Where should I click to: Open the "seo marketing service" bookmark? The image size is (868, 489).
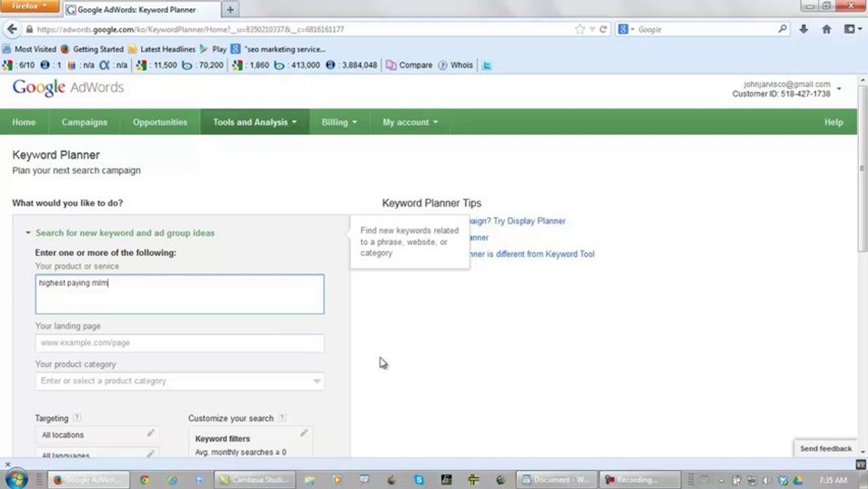(278, 49)
